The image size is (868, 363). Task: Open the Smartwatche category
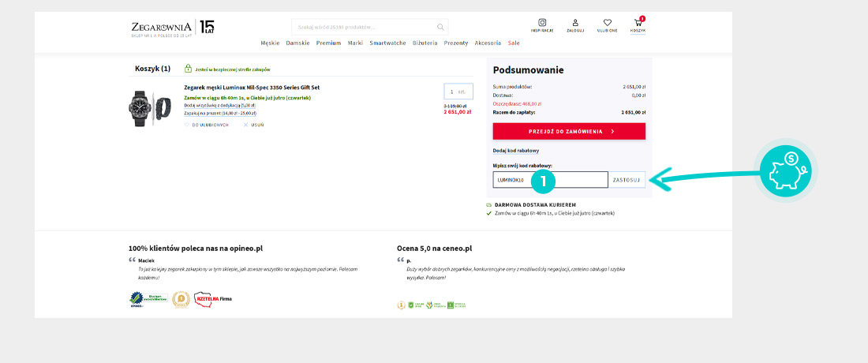coord(387,43)
